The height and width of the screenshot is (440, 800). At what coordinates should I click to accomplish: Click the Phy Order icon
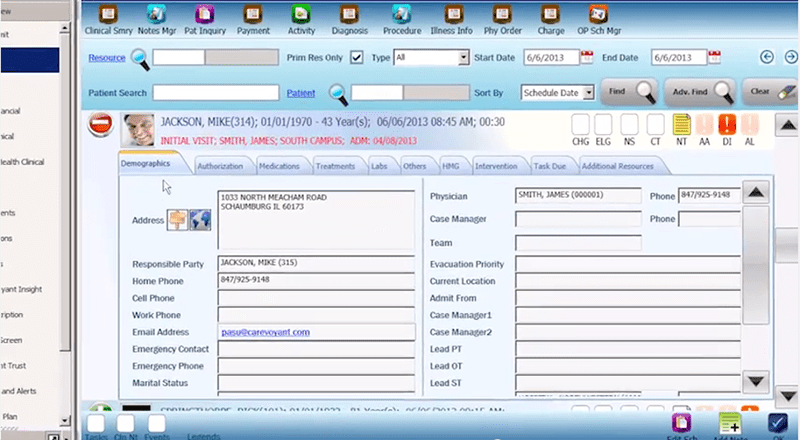tap(502, 14)
